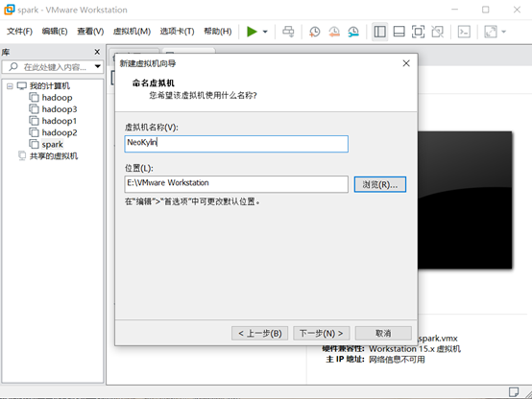This screenshot has height=399, width=532.
Task: Click the send Ctrl+Alt+Del icon
Action: pos(288,32)
